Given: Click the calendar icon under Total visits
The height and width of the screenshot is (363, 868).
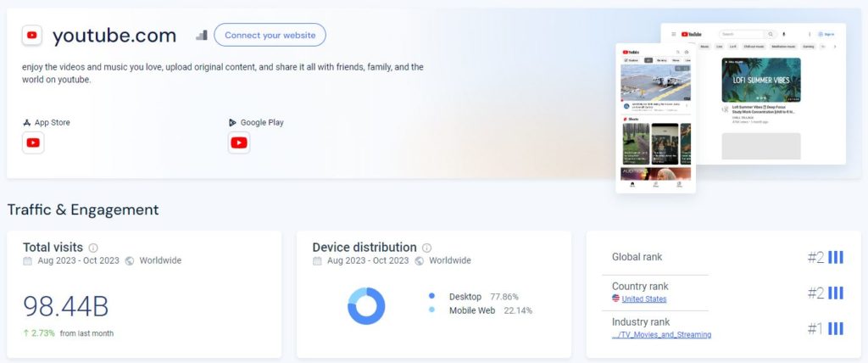Looking at the screenshot, I should coord(28,260).
